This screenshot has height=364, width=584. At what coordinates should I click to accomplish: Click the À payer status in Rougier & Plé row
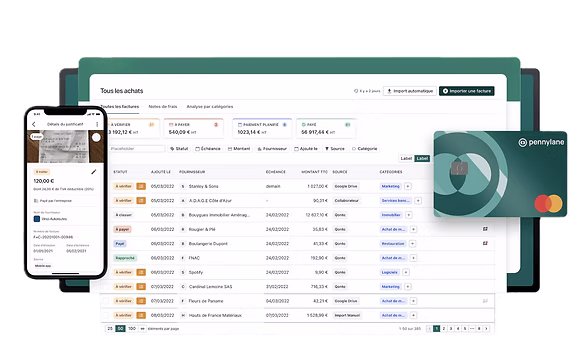pos(122,229)
